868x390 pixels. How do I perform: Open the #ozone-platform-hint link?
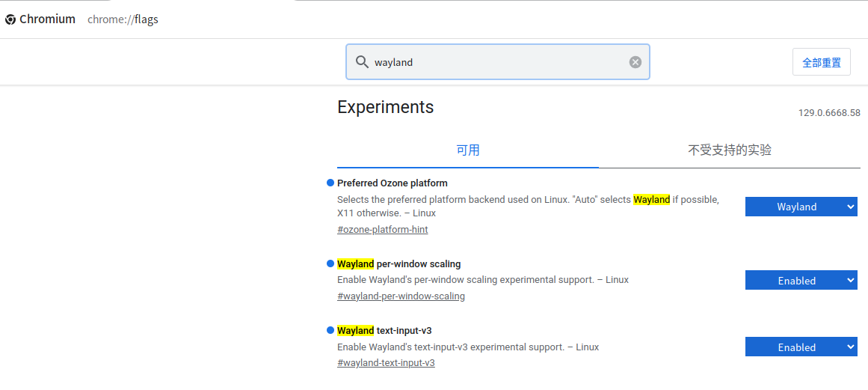click(x=383, y=229)
